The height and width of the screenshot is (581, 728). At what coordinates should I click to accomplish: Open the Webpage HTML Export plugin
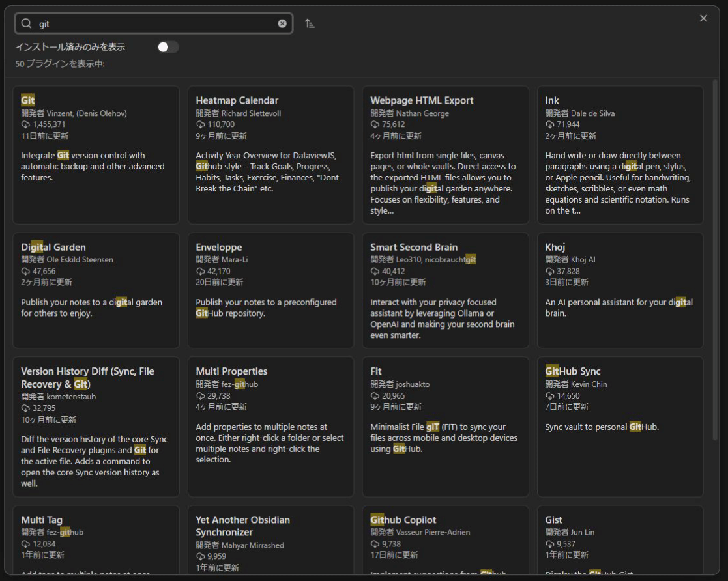(445, 155)
